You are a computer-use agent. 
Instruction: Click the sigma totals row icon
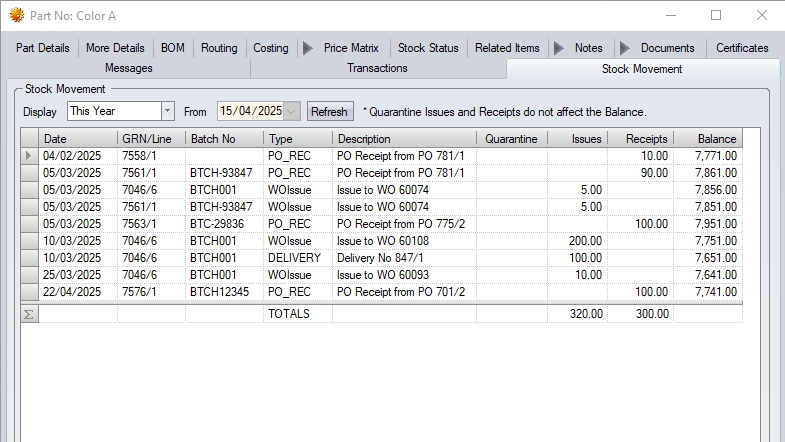click(29, 314)
